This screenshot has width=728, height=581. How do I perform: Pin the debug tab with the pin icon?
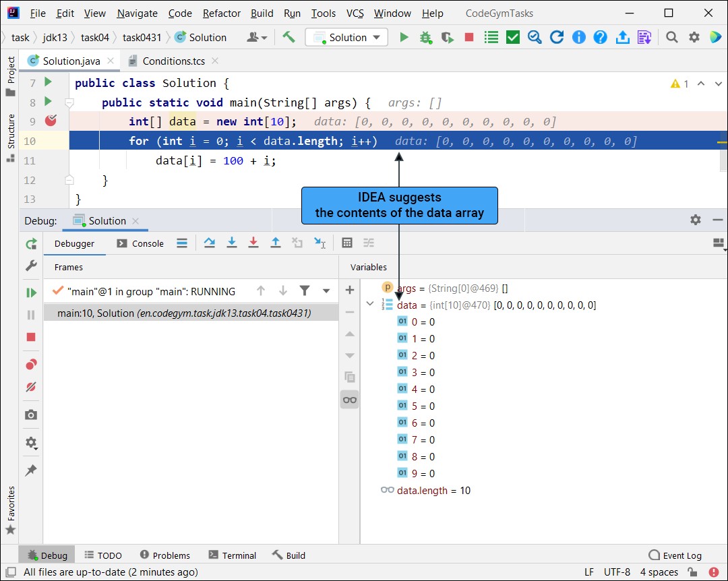click(x=31, y=470)
